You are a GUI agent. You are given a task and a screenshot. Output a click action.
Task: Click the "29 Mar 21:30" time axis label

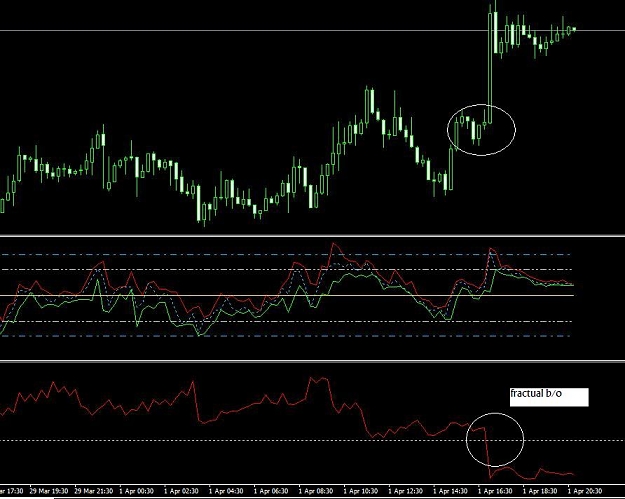[94, 491]
